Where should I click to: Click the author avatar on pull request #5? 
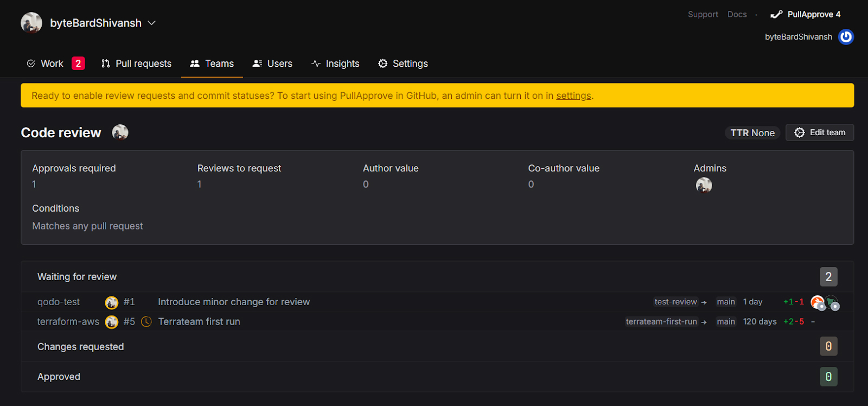click(112, 322)
